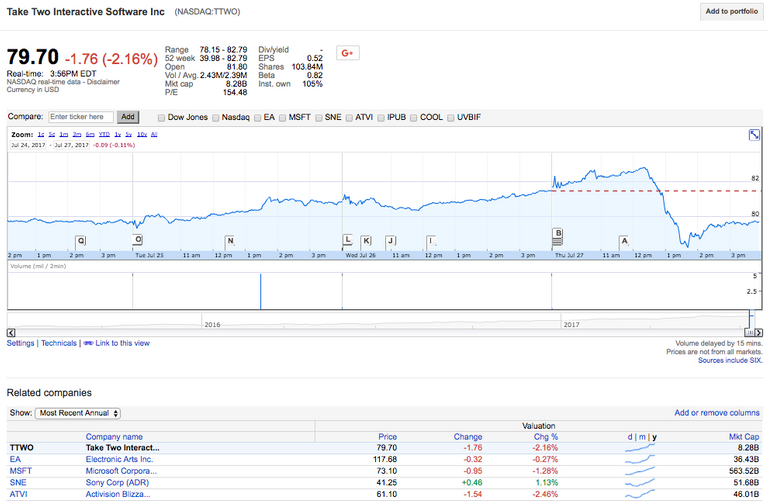
Task: Click right arrow of timeline scrollbar
Action: point(759,333)
